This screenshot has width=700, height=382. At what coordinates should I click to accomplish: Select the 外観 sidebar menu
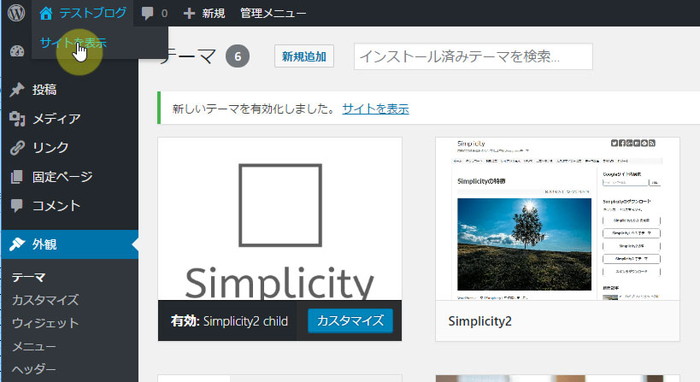pos(70,244)
